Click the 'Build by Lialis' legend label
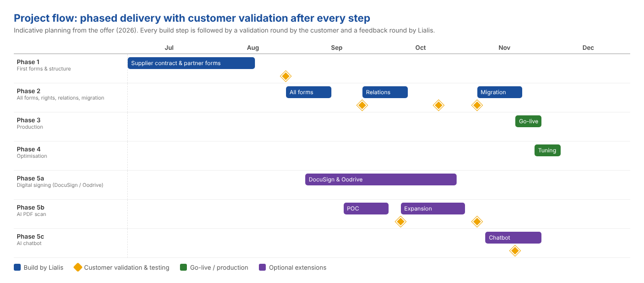 click(x=43, y=268)
